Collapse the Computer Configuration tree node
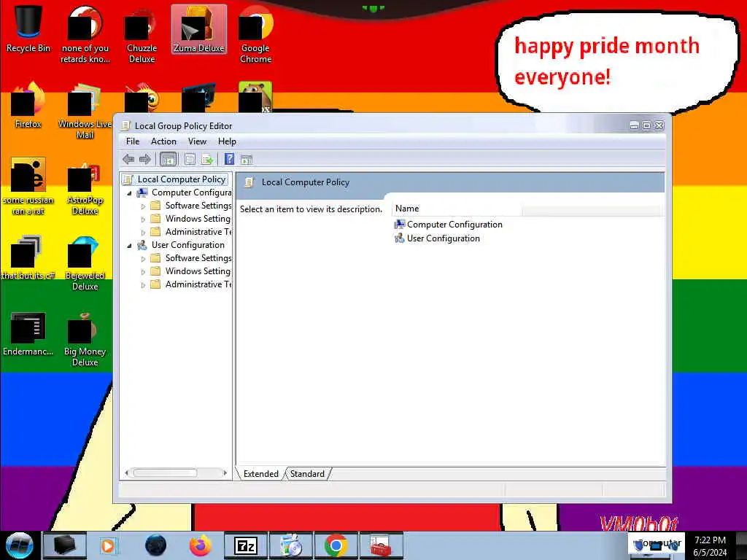Viewport: 747px width, 560px height. coord(129,193)
